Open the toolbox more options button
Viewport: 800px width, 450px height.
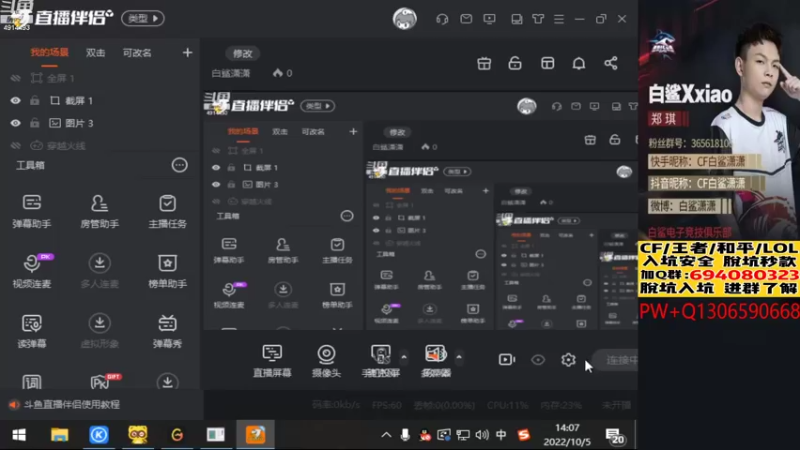tap(180, 165)
